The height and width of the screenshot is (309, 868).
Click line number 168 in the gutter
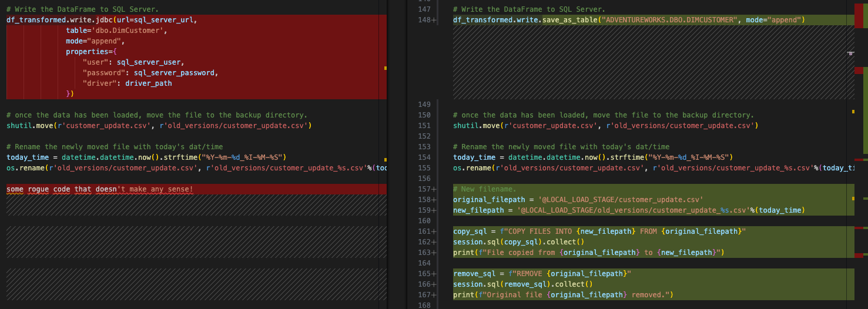tap(424, 305)
